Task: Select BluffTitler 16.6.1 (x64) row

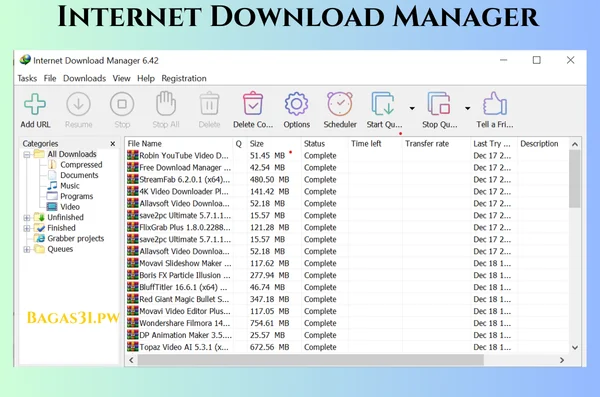Action: tap(347, 287)
